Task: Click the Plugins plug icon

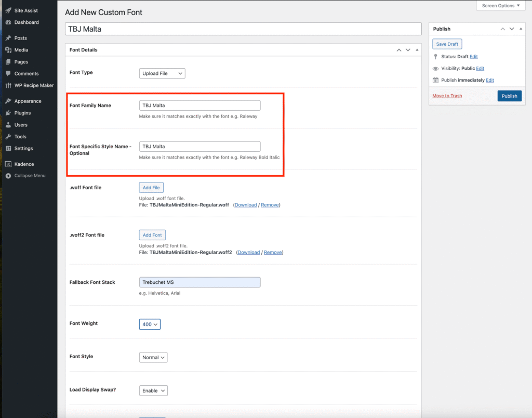Action: pos(8,113)
